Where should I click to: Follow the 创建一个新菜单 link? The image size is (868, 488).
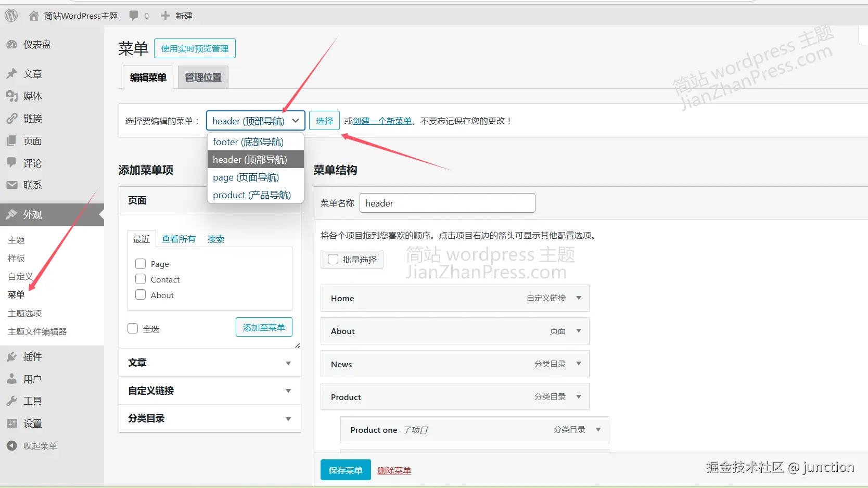[x=382, y=121]
